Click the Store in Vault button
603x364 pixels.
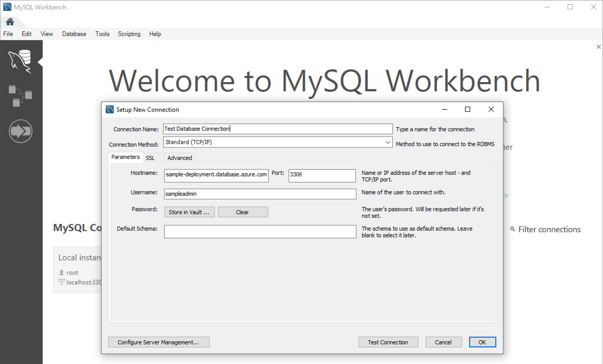[190, 212]
